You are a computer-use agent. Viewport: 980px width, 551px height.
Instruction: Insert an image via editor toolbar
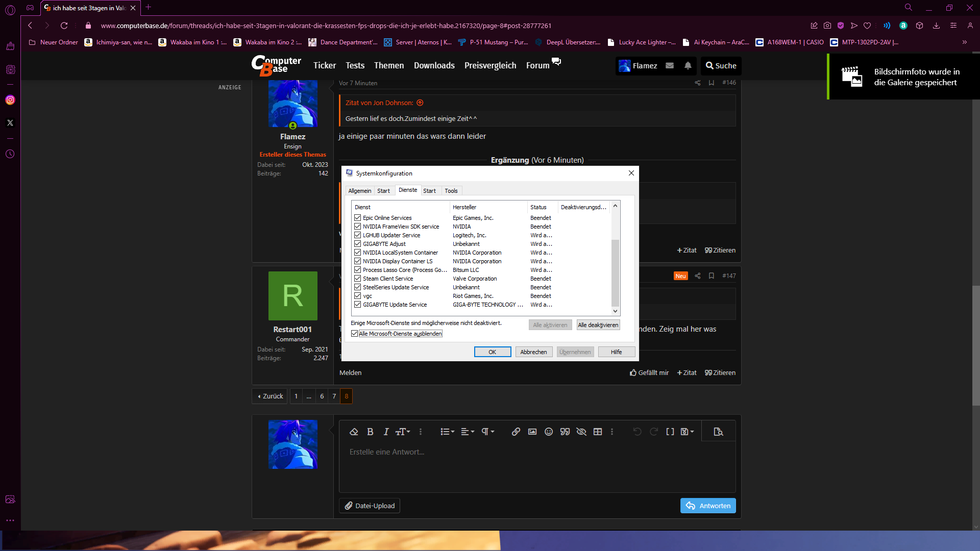tap(532, 432)
